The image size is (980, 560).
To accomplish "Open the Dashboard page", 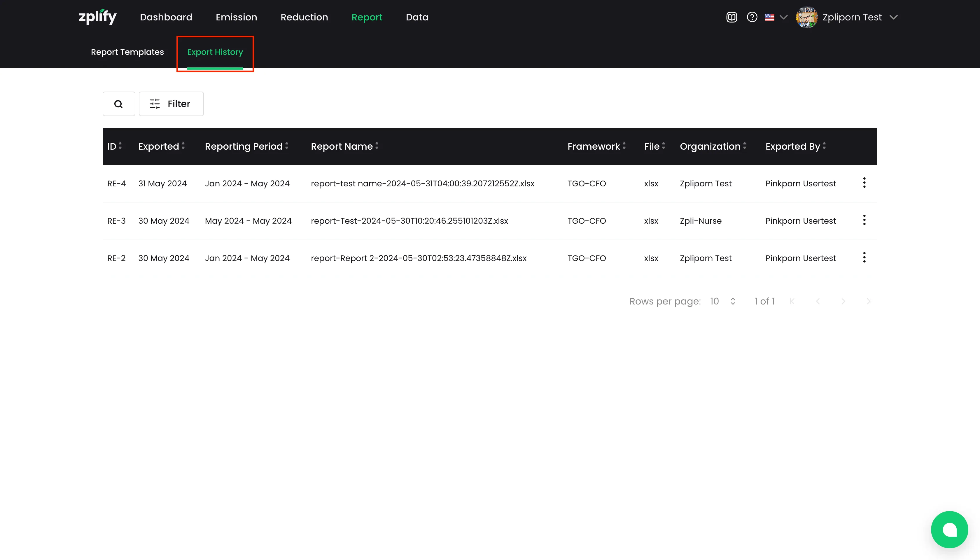I will click(166, 17).
